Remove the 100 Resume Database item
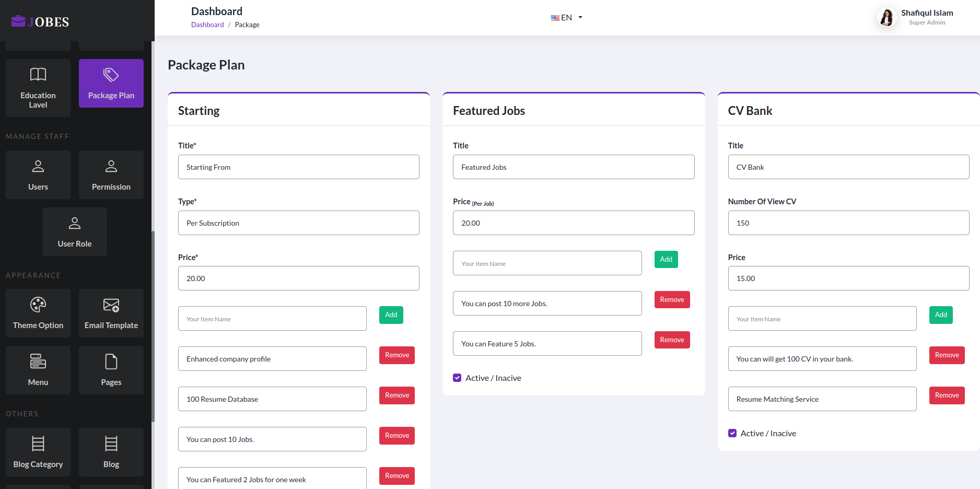980x489 pixels. [397, 395]
